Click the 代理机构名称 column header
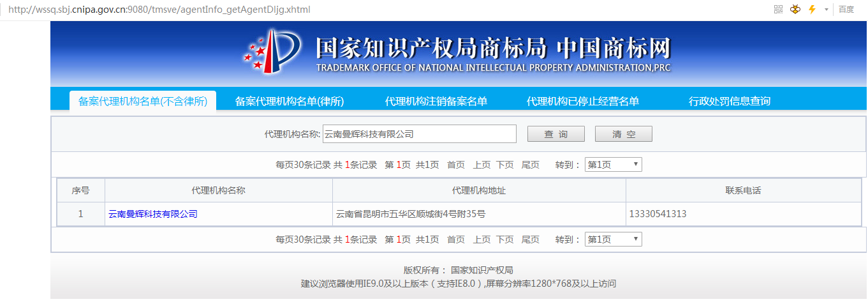The image size is (868, 304). click(x=219, y=190)
